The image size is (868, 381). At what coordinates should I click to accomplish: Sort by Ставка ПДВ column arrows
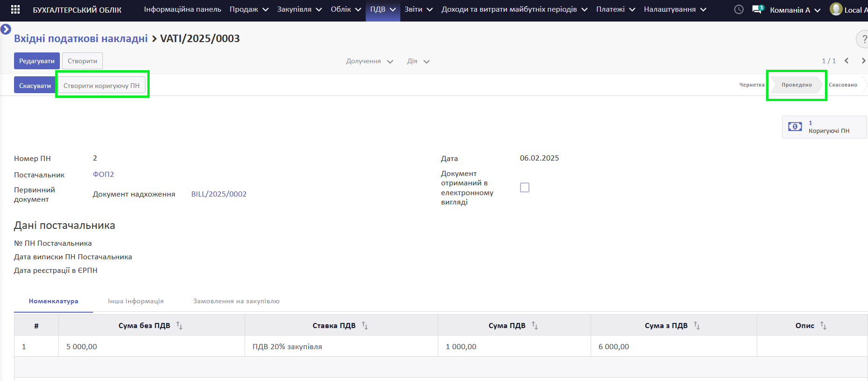pyautogui.click(x=365, y=325)
